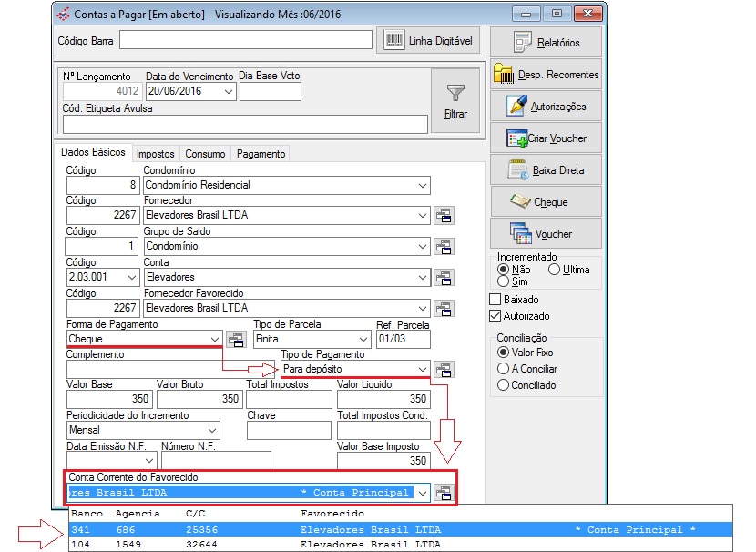Choose Sim under Incrementado
Screen dimensions: 756x552
pyautogui.click(x=503, y=282)
